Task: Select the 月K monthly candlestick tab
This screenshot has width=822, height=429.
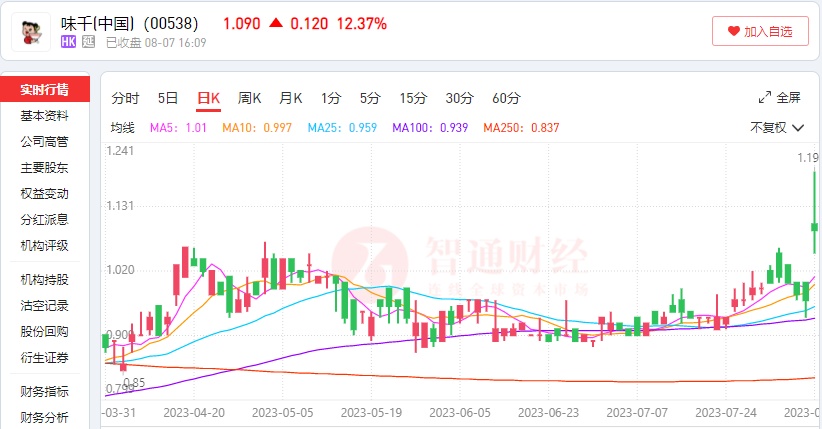Action: [x=290, y=98]
